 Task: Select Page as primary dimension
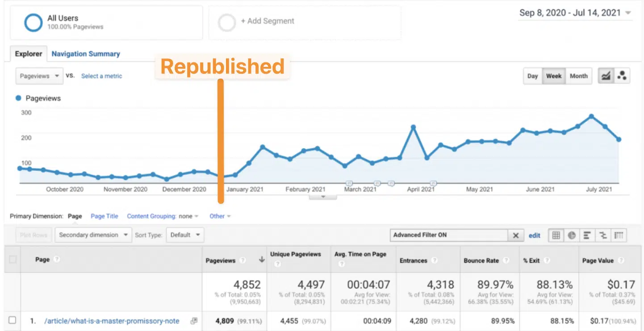pos(75,216)
